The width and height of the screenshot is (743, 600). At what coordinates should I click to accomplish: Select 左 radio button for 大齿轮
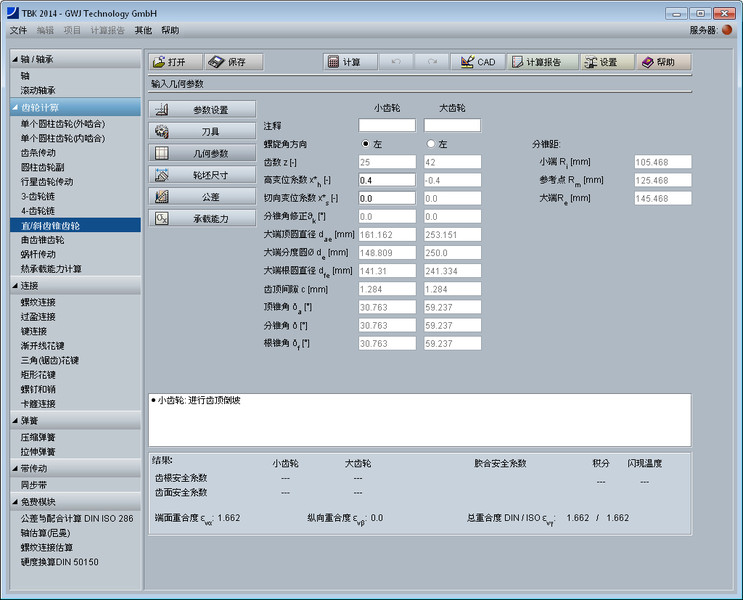click(x=431, y=144)
